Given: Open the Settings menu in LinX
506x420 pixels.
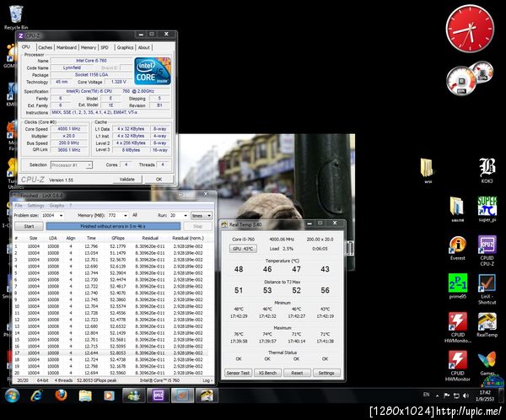Looking at the screenshot, I should point(35,206).
